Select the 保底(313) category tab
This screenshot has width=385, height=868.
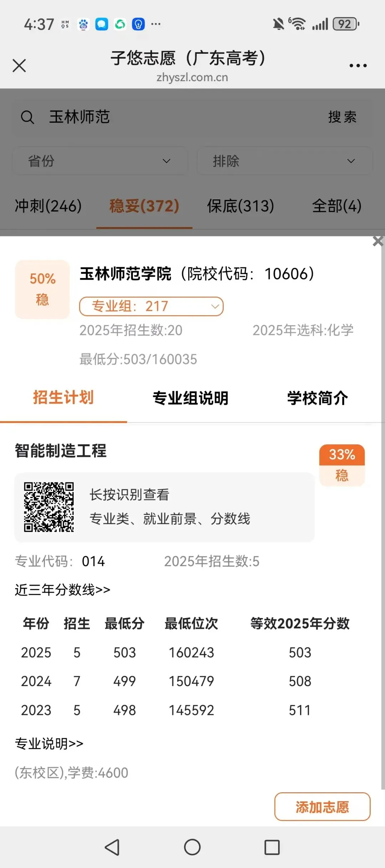(241, 206)
